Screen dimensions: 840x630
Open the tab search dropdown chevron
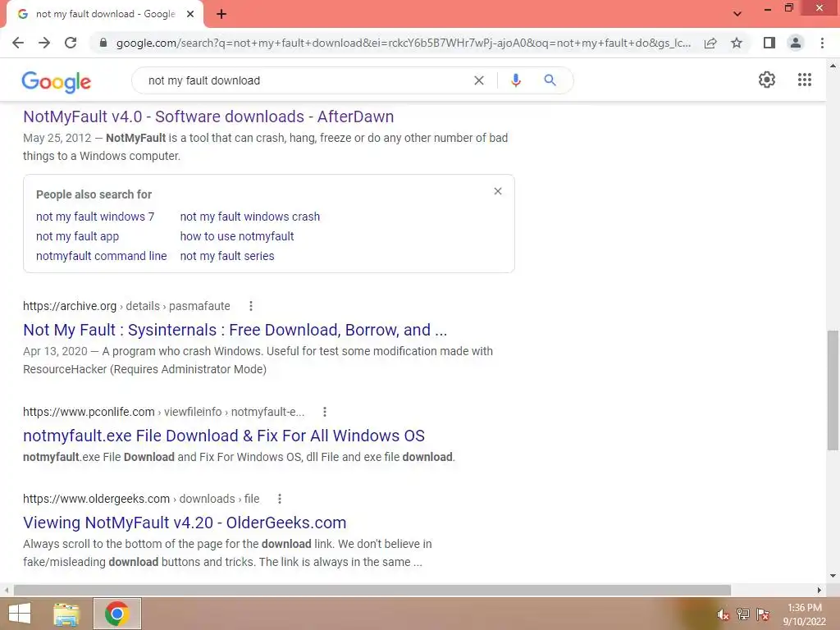pyautogui.click(x=737, y=14)
